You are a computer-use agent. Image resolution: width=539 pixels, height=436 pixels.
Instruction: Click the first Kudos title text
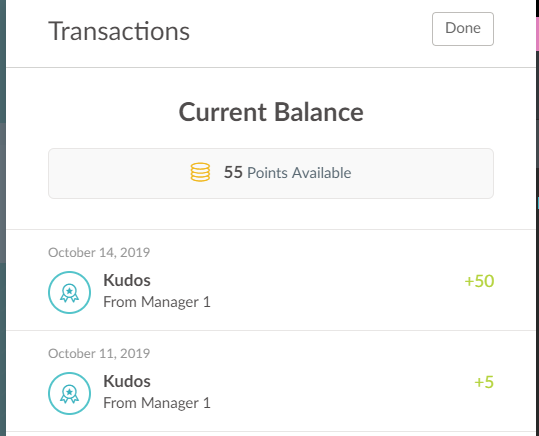pyautogui.click(x=127, y=280)
